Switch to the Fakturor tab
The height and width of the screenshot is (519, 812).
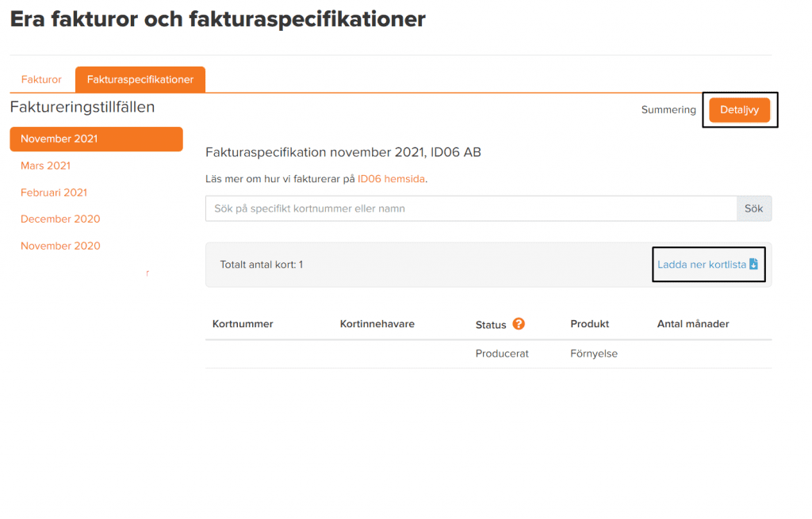point(40,79)
